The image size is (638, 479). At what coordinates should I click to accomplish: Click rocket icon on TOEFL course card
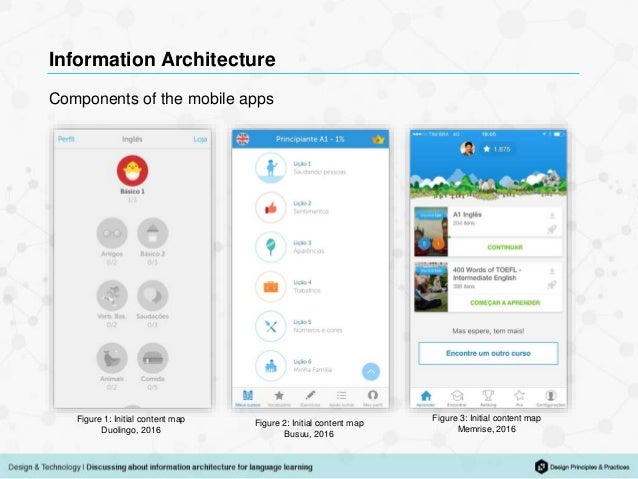pyautogui.click(x=552, y=284)
